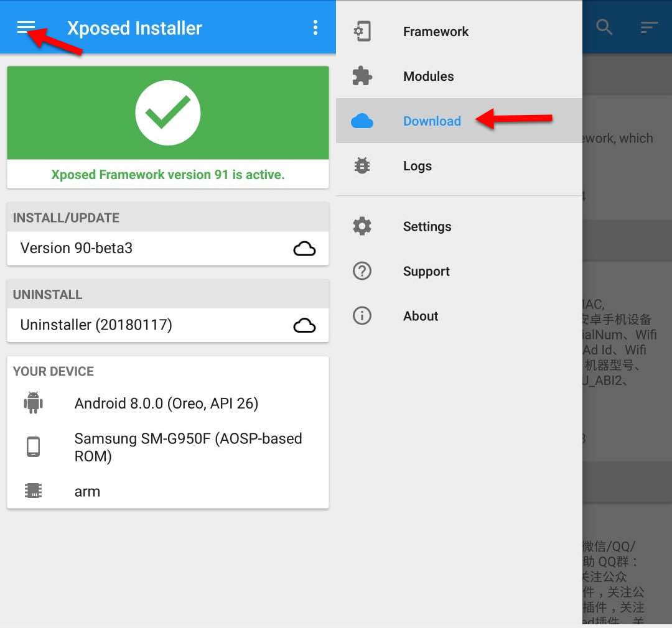Tap the Xposed Installer title
672x628 pixels.
[x=134, y=28]
